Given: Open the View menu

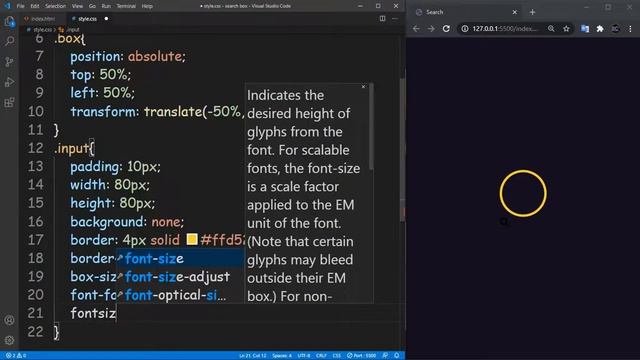Looking at the screenshot, I should pyautogui.click(x=77, y=6).
